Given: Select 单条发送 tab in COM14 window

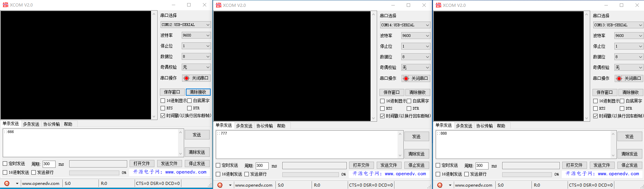Looking at the screenshot, I should point(224,125).
